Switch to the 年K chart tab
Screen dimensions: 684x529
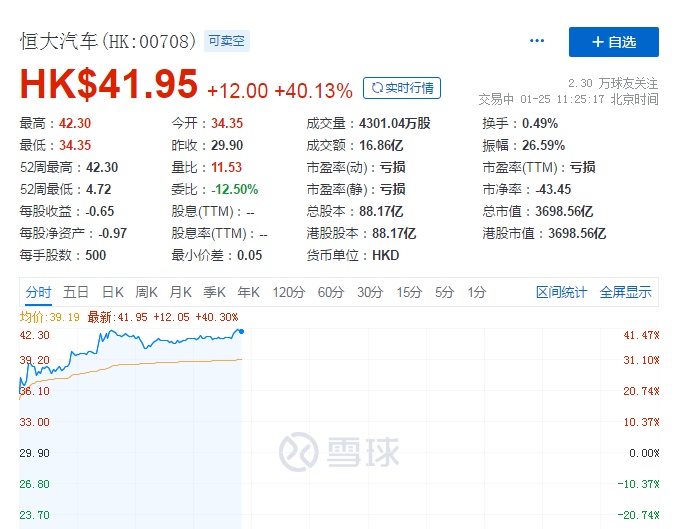coord(248,292)
